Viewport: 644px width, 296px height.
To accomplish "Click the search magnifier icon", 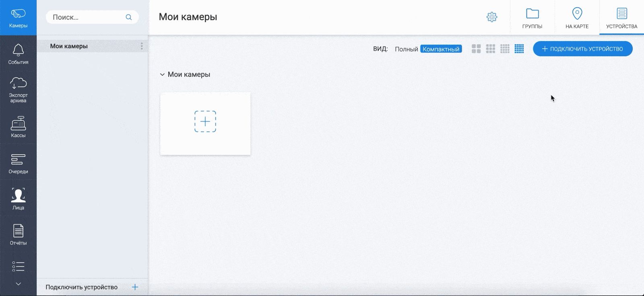I will coord(129,17).
